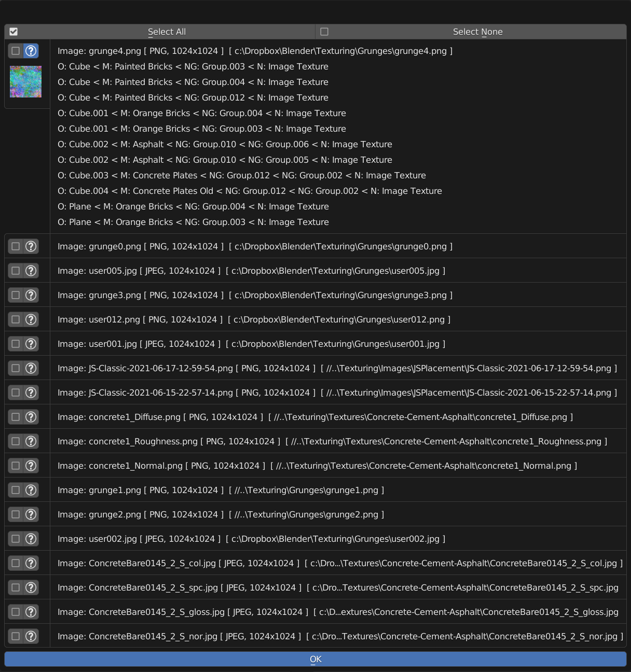Check the box for concrete1_Normal.png
Viewport: 631px width, 672px height.
16,466
